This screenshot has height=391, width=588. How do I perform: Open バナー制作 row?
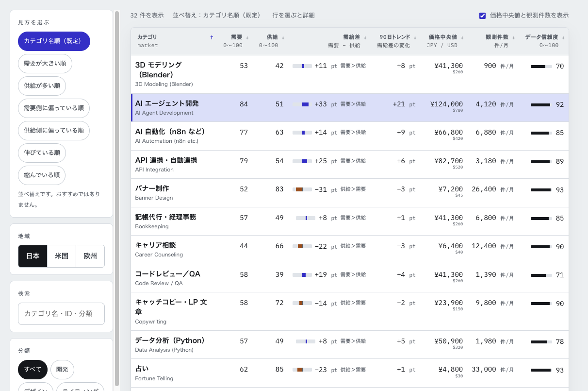[350, 193]
